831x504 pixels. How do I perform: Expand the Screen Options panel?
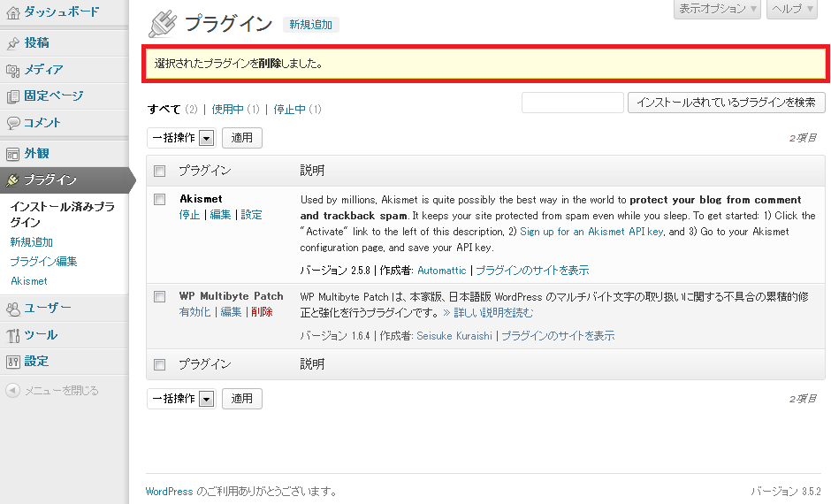tap(717, 9)
